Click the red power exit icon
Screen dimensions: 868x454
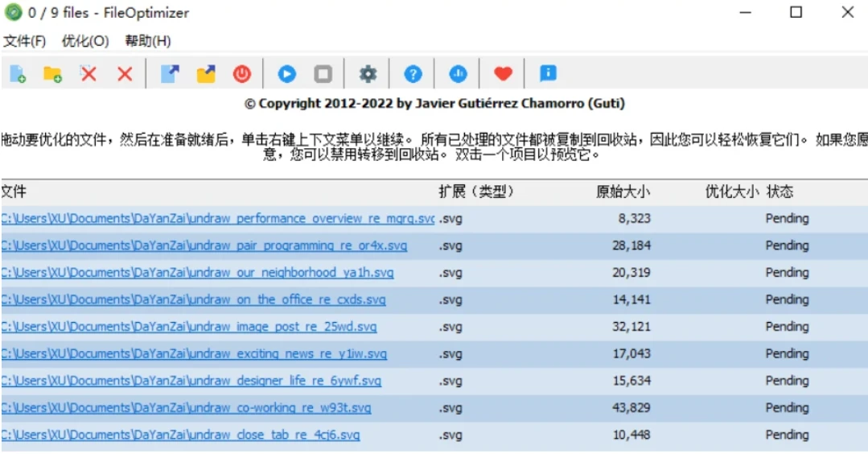(242, 74)
